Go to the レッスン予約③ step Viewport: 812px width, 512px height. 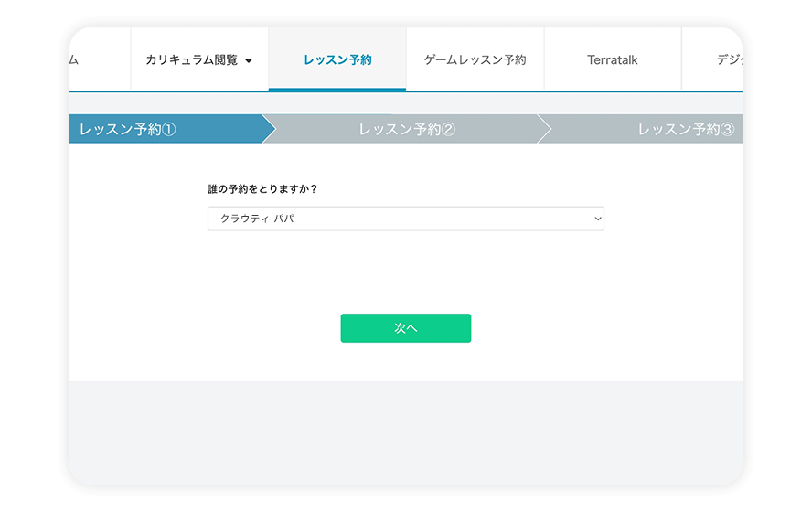click(x=685, y=130)
